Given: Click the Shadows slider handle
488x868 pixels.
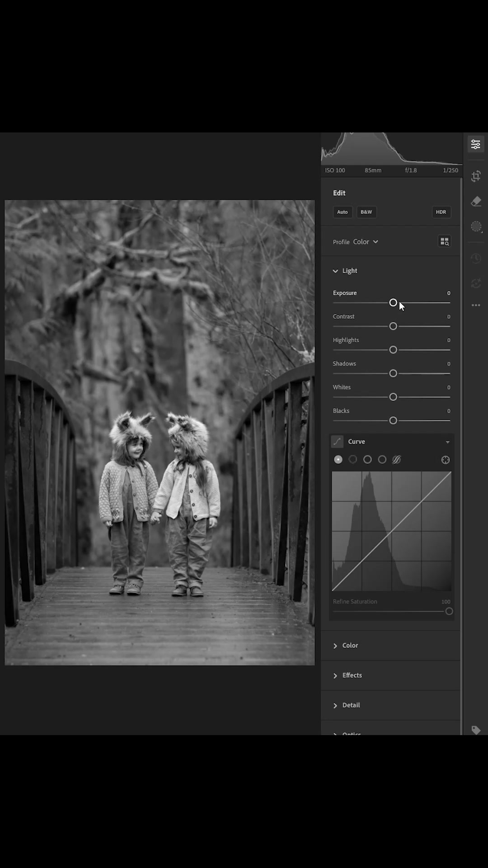Looking at the screenshot, I should point(393,373).
